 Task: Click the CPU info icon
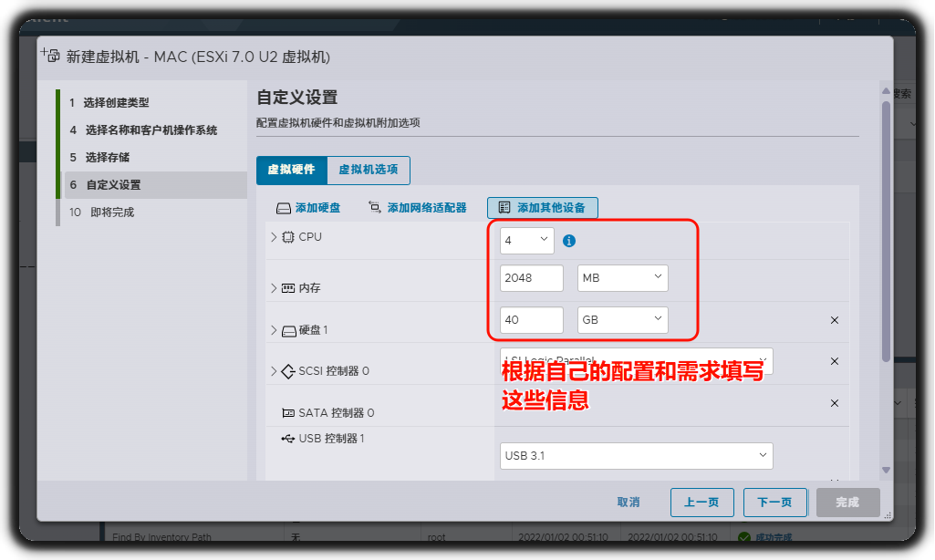569,241
